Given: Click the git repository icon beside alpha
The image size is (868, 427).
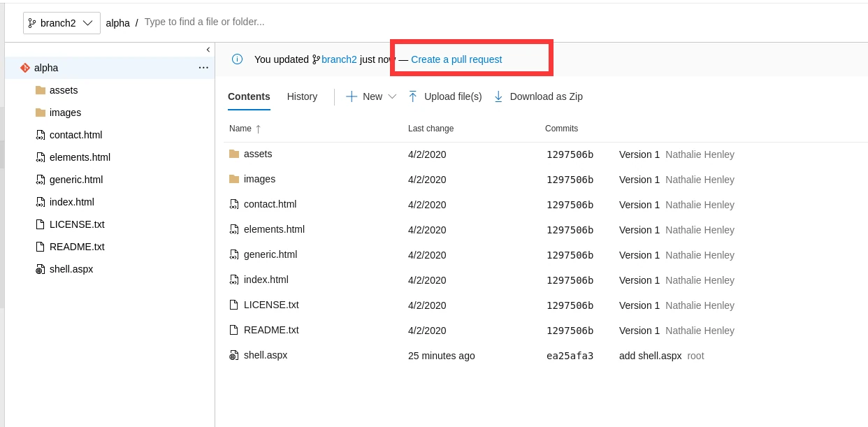Looking at the screenshot, I should [25, 68].
